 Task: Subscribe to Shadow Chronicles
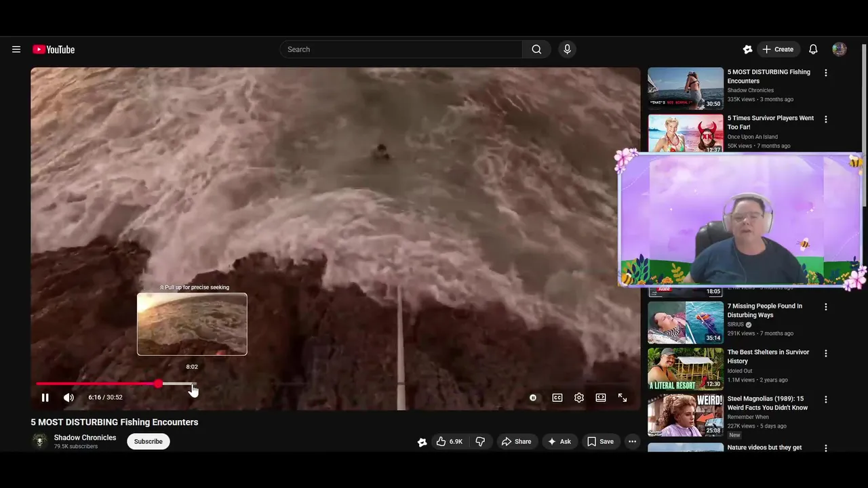(148, 441)
